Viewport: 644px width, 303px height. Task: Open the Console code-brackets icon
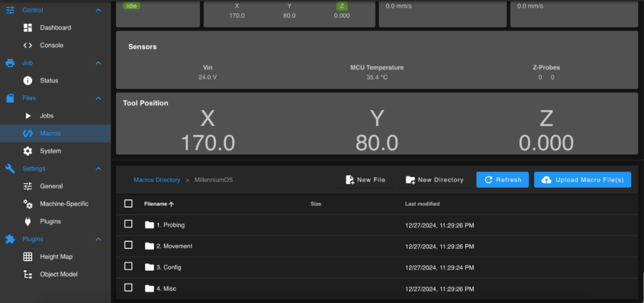[x=28, y=45]
